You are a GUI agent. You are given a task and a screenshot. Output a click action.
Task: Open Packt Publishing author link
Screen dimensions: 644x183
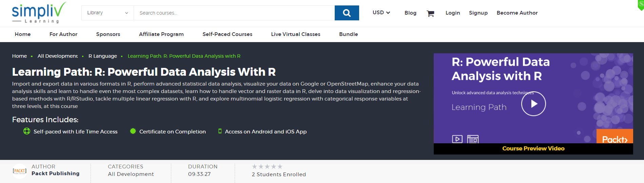tap(56, 173)
